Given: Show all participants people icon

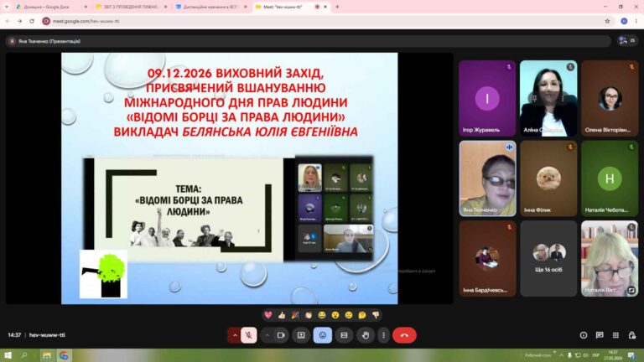Looking at the screenshot, I should pos(626,40).
